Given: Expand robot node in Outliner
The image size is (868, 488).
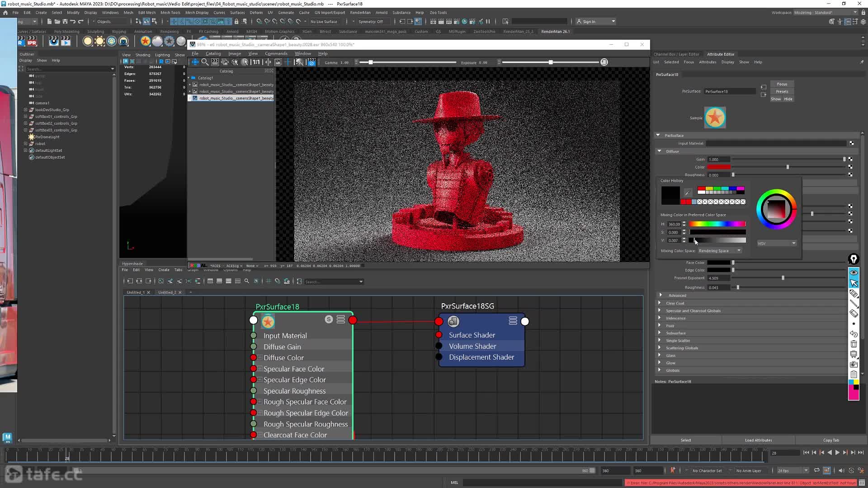Looking at the screenshot, I should click(x=26, y=143).
